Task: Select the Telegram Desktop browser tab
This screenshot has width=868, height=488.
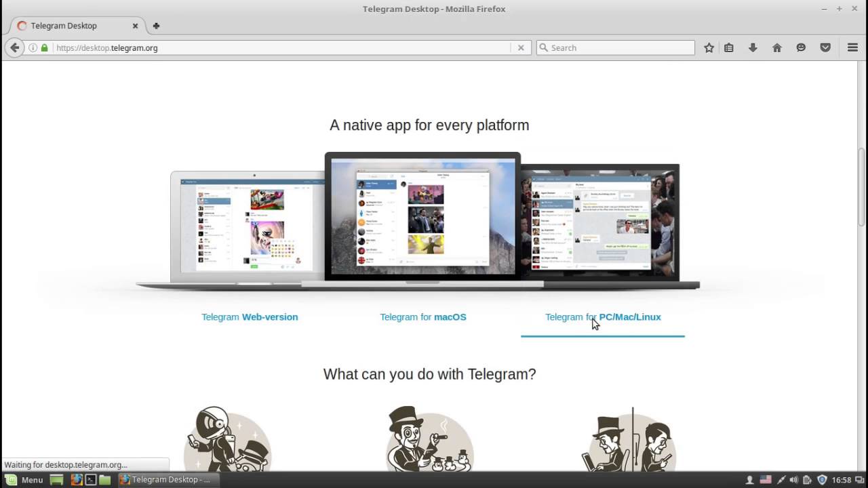Action: [x=77, y=26]
